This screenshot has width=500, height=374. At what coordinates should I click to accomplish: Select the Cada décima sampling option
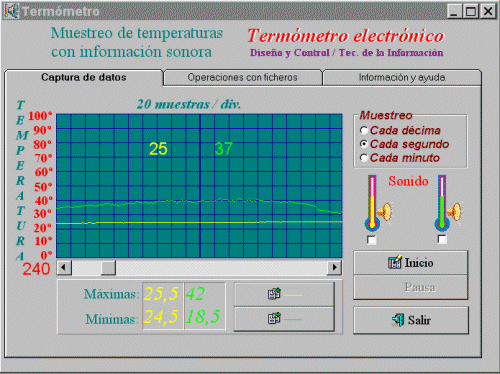coord(364,130)
